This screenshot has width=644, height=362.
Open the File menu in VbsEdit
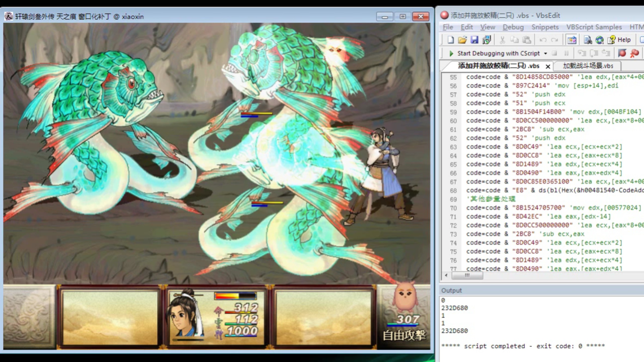[448, 27]
